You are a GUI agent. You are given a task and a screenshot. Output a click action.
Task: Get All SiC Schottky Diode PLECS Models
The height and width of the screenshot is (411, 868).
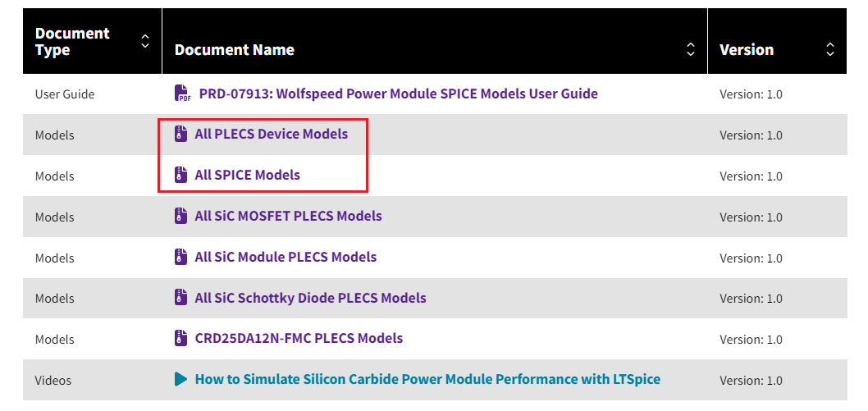(x=310, y=298)
